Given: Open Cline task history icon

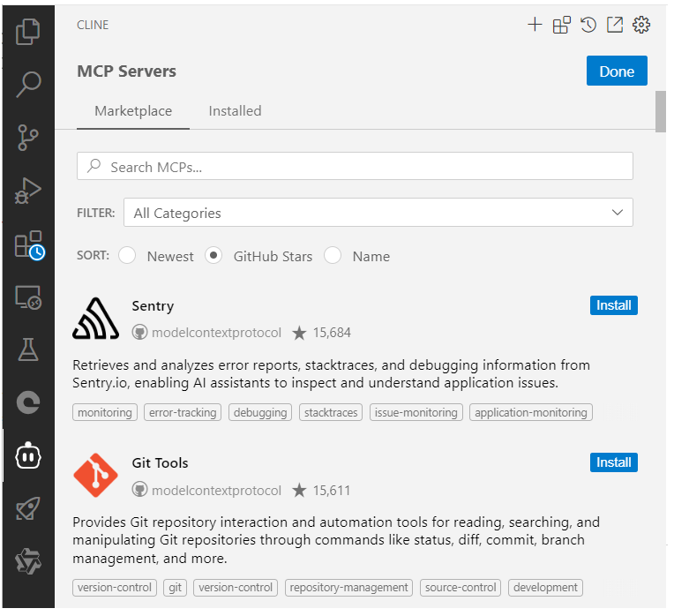Looking at the screenshot, I should [588, 25].
